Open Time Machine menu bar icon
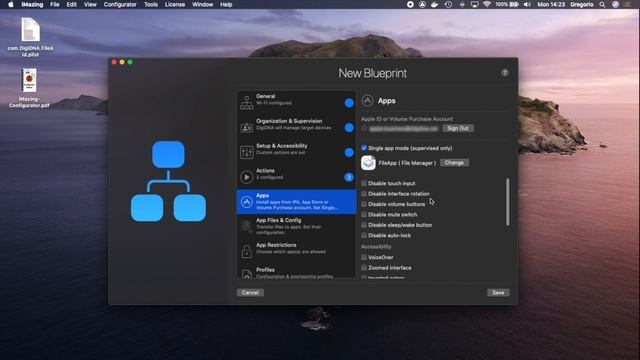The height and width of the screenshot is (360, 640). click(x=448, y=4)
